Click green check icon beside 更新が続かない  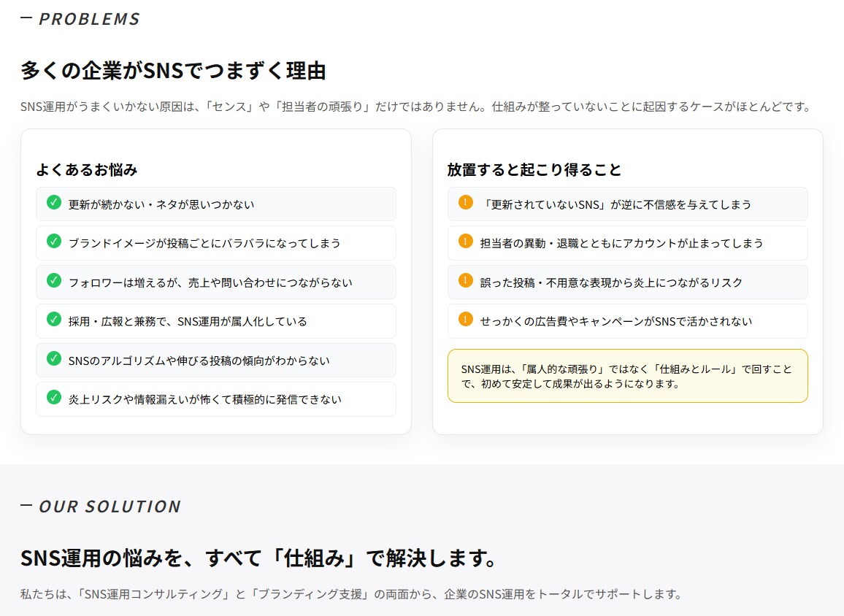pos(54,202)
